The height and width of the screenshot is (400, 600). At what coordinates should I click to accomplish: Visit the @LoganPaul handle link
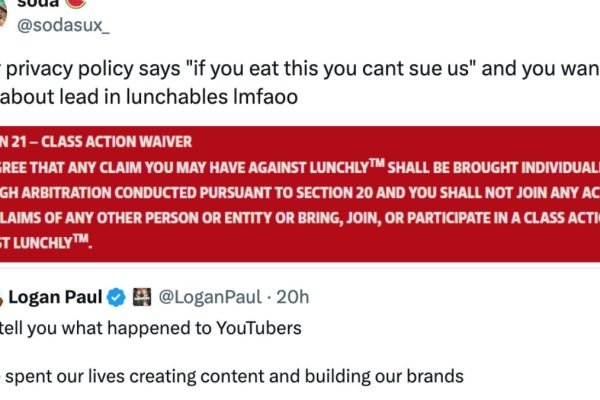click(203, 297)
